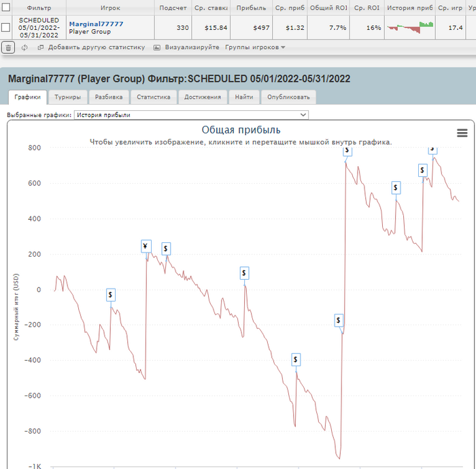Click the Визуализируйте button label

192,48
